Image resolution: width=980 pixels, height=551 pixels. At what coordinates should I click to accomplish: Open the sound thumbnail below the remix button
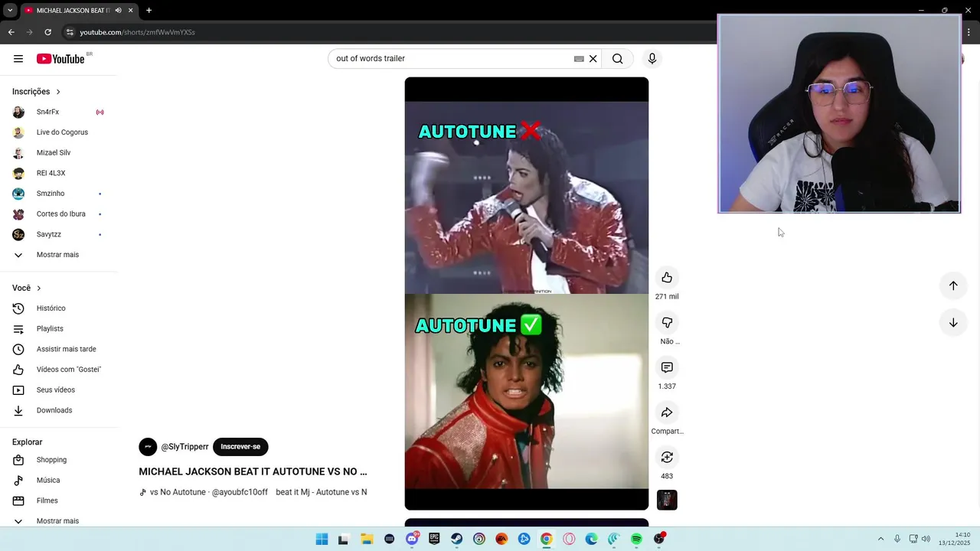(x=667, y=500)
